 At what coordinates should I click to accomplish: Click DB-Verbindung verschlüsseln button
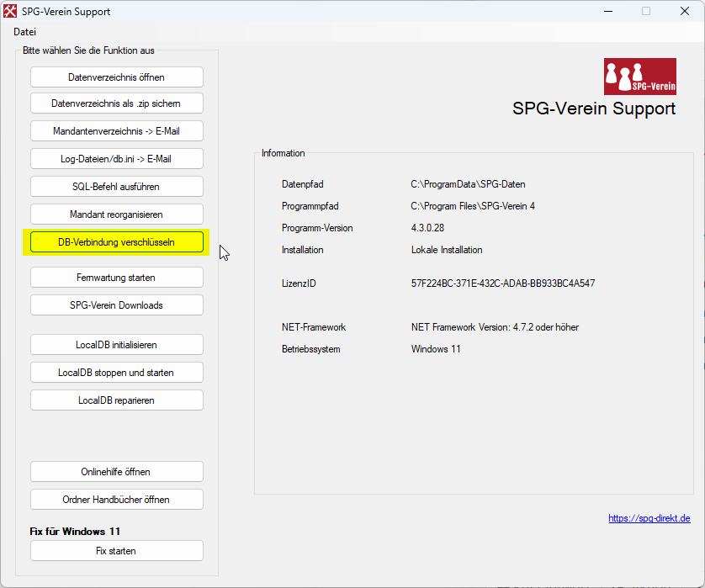[116, 242]
